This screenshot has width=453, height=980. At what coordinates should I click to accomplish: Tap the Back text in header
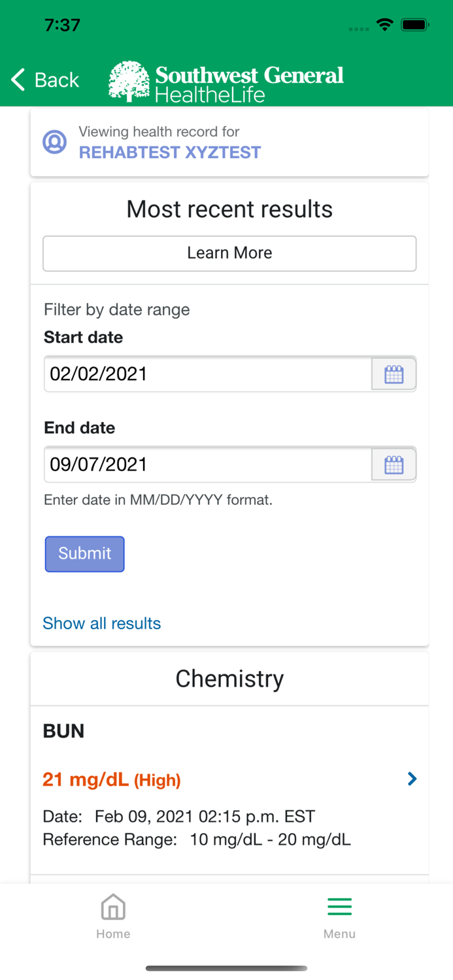point(57,80)
